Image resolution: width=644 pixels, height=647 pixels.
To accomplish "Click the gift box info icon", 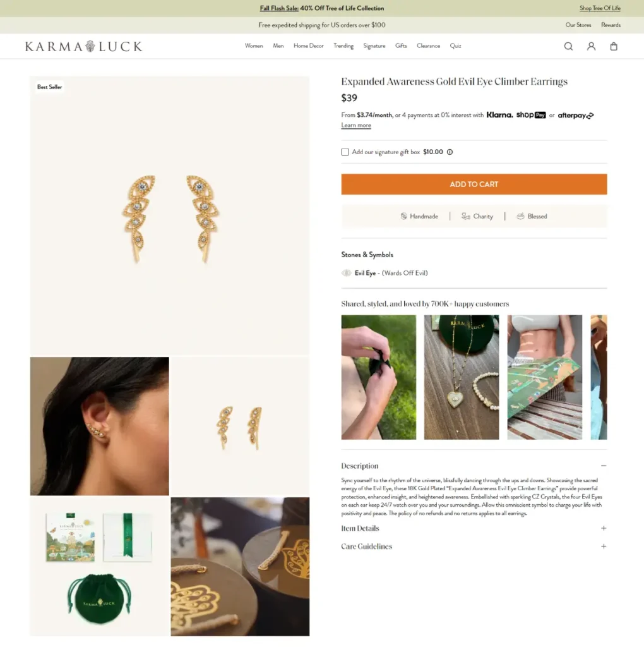I will coord(450,152).
